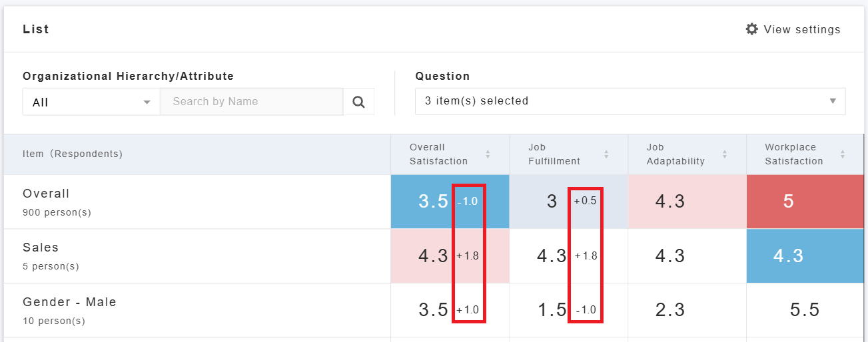Sort by Job Adaptability column arrows

click(725, 154)
